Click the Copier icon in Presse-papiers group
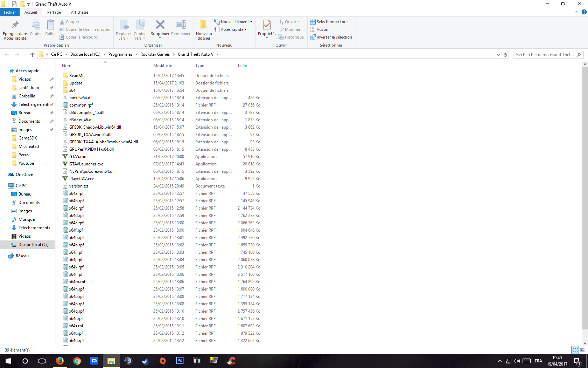 pos(36,25)
